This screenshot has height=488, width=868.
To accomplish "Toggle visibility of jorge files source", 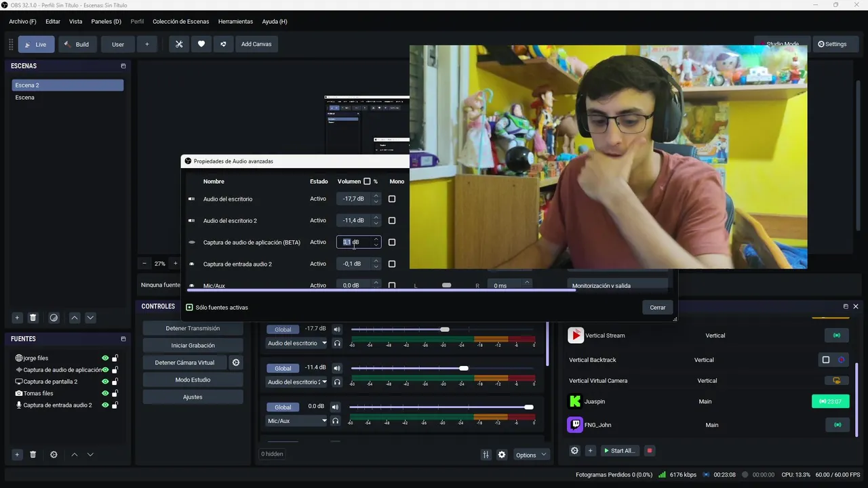I will click(x=105, y=358).
